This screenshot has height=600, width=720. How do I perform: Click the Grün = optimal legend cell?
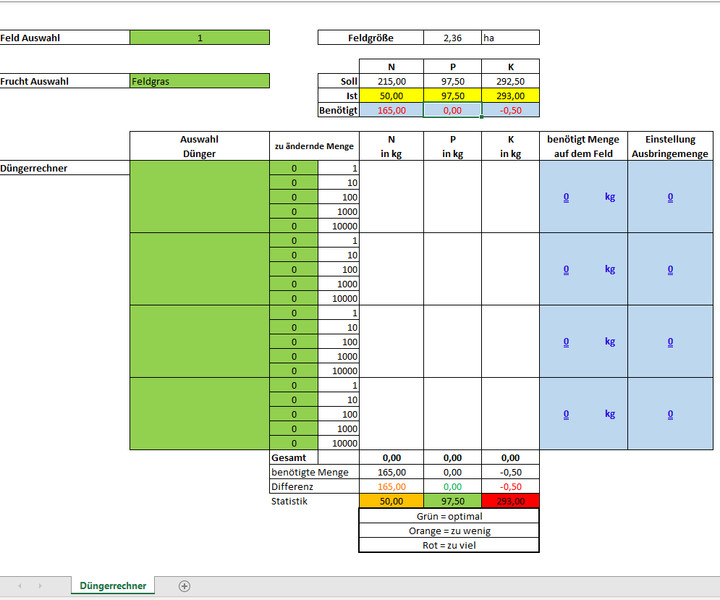click(448, 516)
